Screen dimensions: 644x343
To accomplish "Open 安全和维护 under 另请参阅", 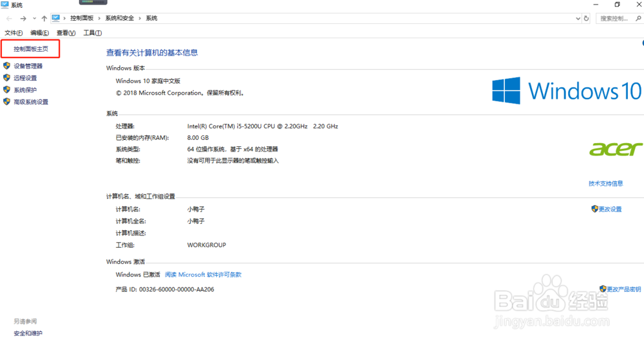I will coord(28,333).
